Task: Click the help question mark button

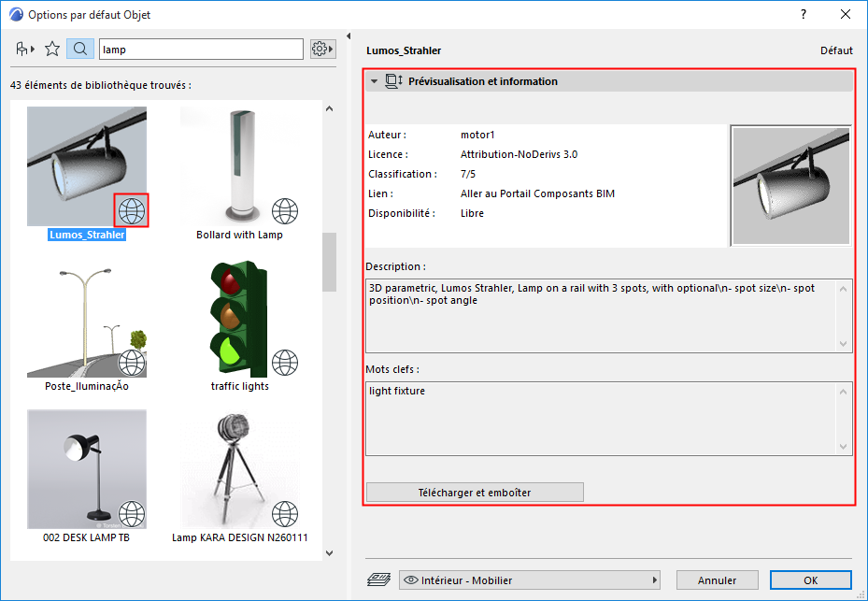Action: pos(804,14)
